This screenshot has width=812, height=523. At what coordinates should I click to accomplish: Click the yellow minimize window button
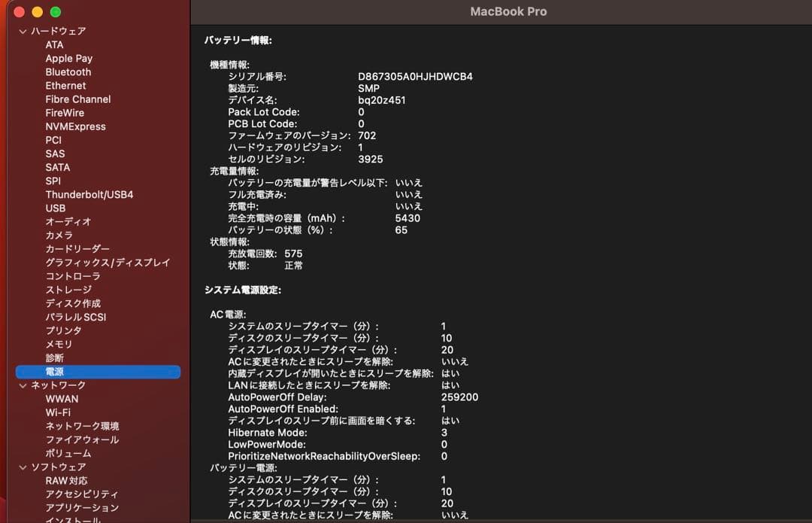click(38, 12)
